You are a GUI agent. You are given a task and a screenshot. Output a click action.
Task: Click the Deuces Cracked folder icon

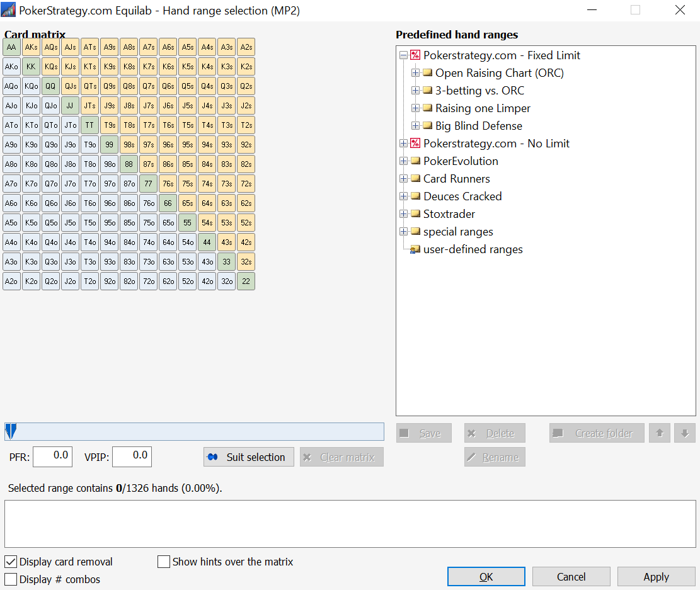click(x=415, y=196)
